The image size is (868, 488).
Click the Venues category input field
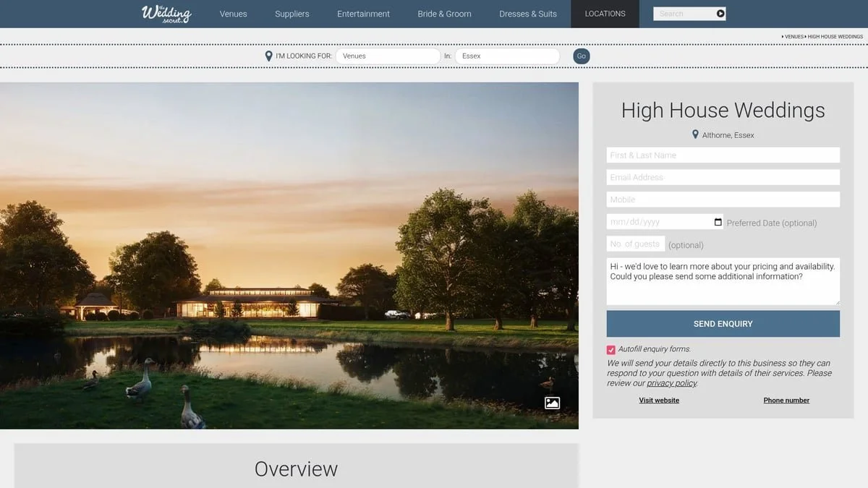click(x=388, y=56)
